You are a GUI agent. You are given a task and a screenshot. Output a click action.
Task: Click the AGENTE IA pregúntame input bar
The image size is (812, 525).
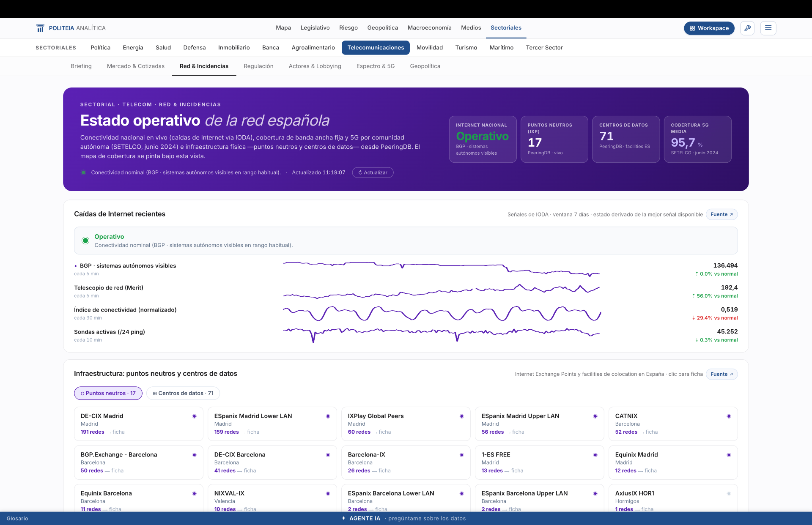[406, 518]
